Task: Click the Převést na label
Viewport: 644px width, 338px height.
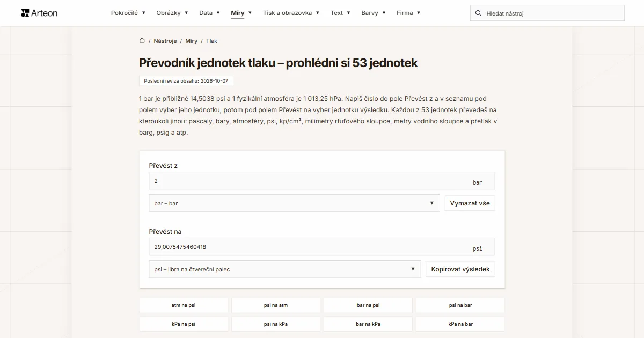Action: (x=165, y=232)
